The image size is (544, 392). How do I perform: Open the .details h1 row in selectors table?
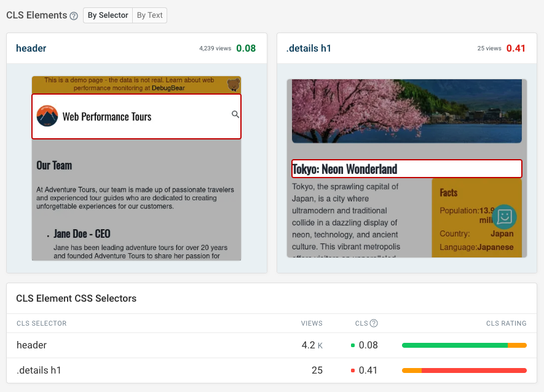pos(272,370)
